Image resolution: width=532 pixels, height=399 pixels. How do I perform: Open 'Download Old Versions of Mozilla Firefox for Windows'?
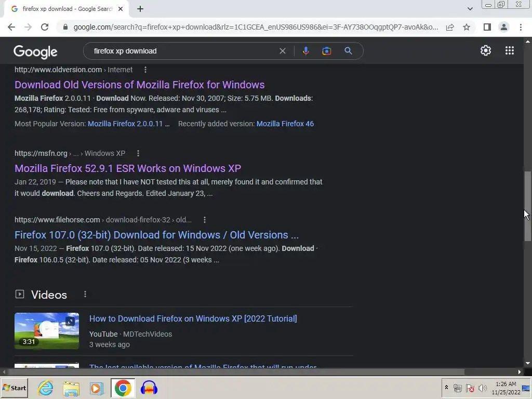[x=139, y=85]
